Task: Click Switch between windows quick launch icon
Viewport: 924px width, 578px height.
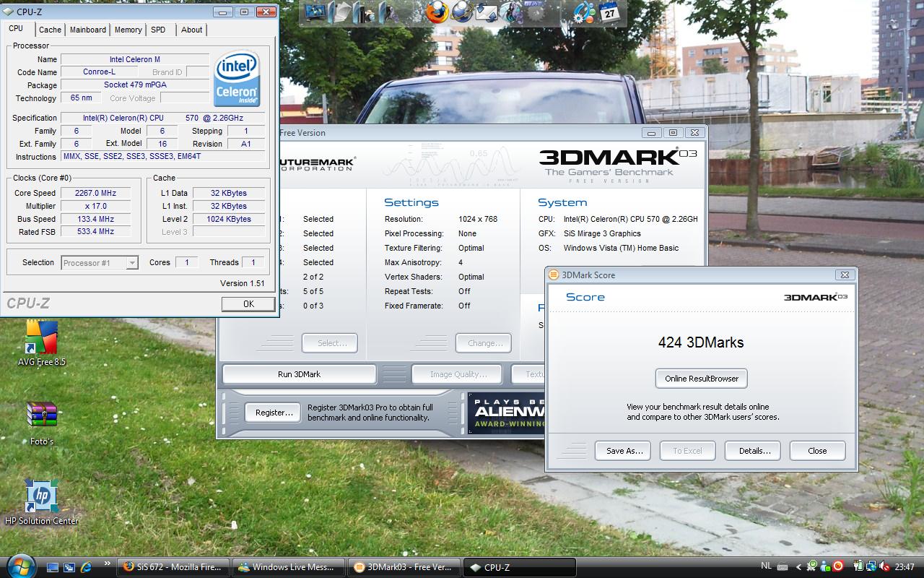Action: [x=69, y=567]
